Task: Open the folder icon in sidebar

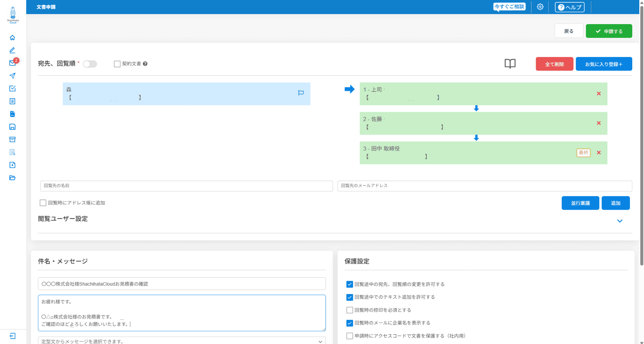Action: [x=12, y=178]
